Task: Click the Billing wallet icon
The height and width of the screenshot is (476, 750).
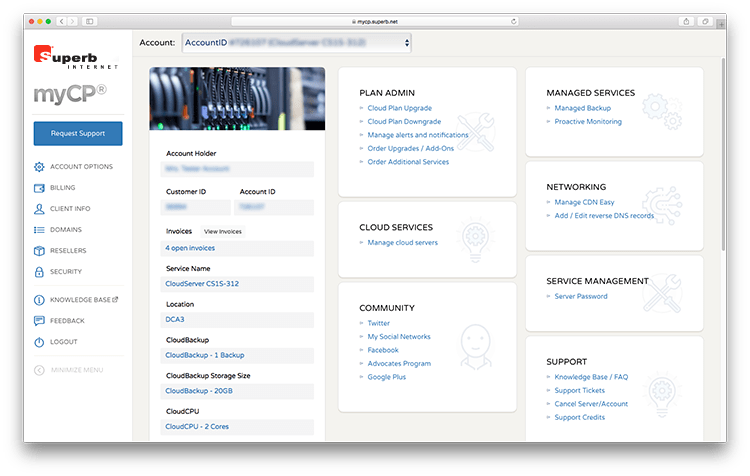Action: (x=39, y=188)
